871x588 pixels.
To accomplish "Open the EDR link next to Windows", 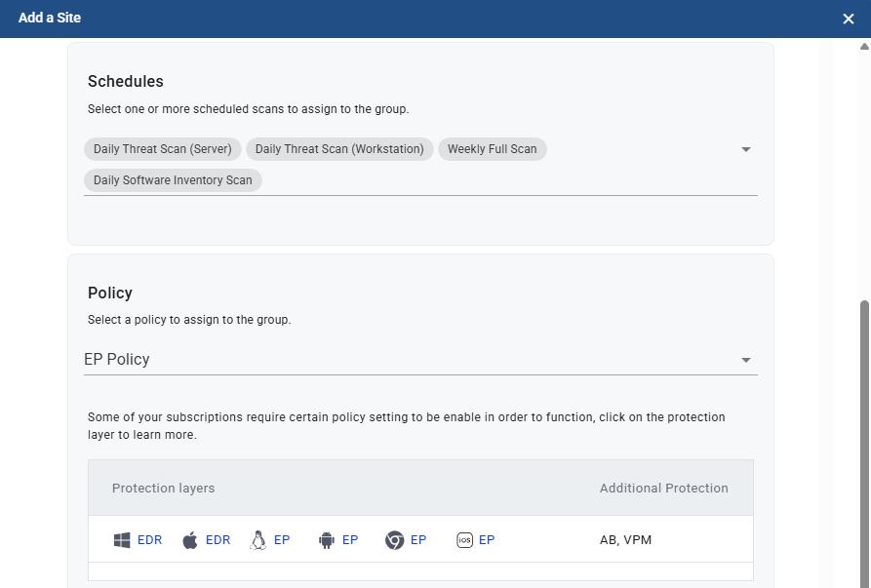I will click(149, 540).
